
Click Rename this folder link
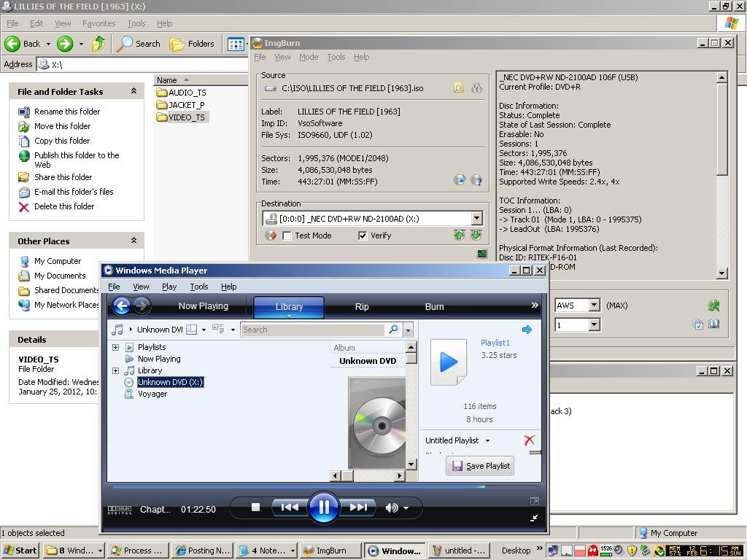[x=67, y=112]
